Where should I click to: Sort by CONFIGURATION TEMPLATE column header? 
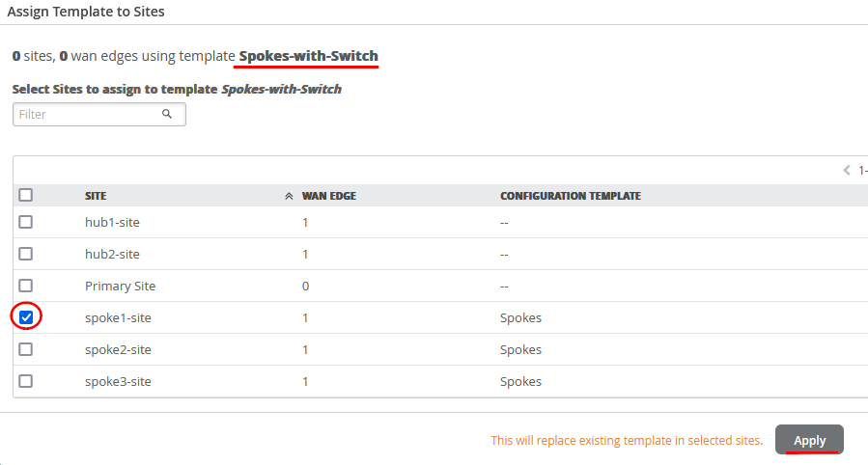click(x=570, y=196)
